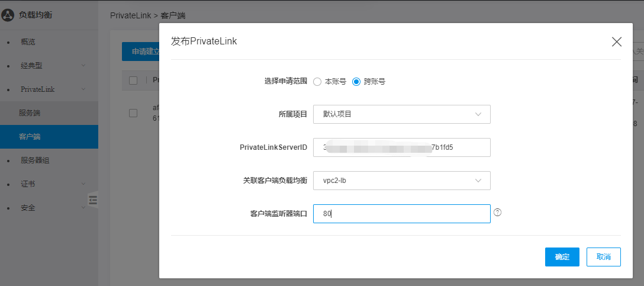Cancel the dialog with 取消
This screenshot has width=644, height=286.
click(x=603, y=257)
